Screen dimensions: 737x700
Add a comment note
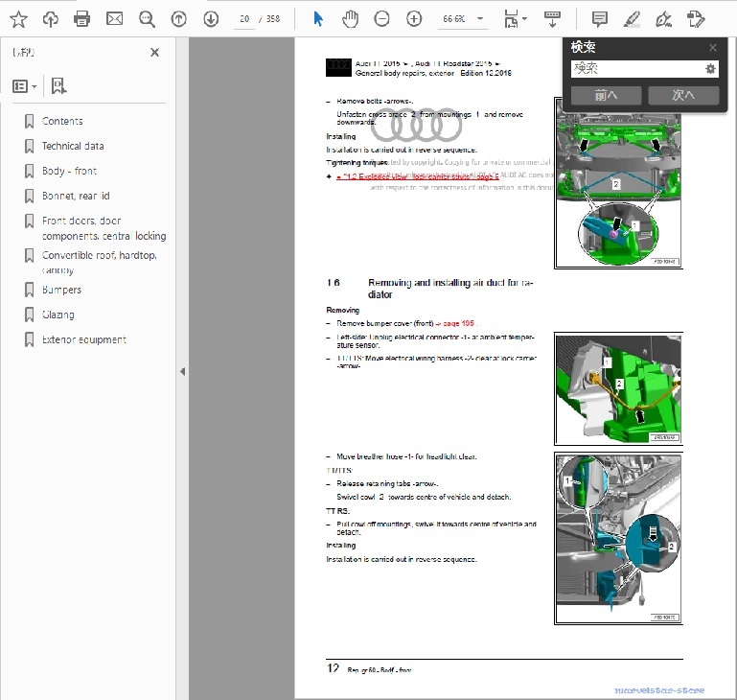pos(600,19)
